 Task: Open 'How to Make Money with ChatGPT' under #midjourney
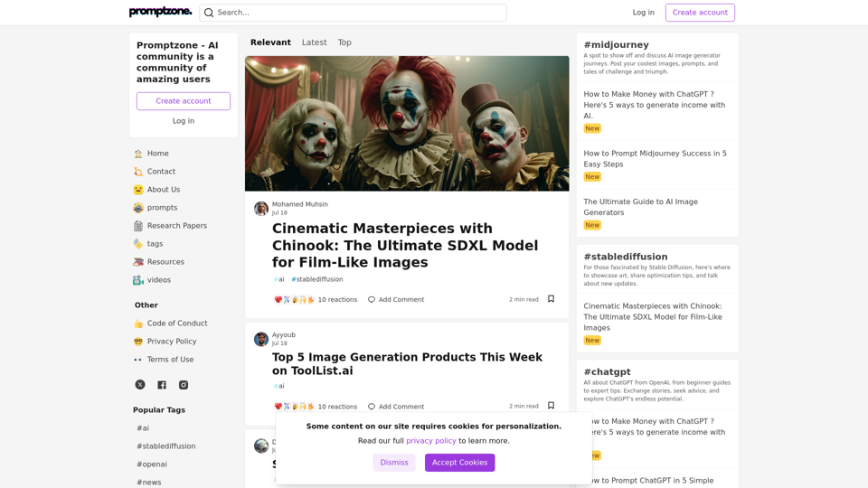click(655, 105)
